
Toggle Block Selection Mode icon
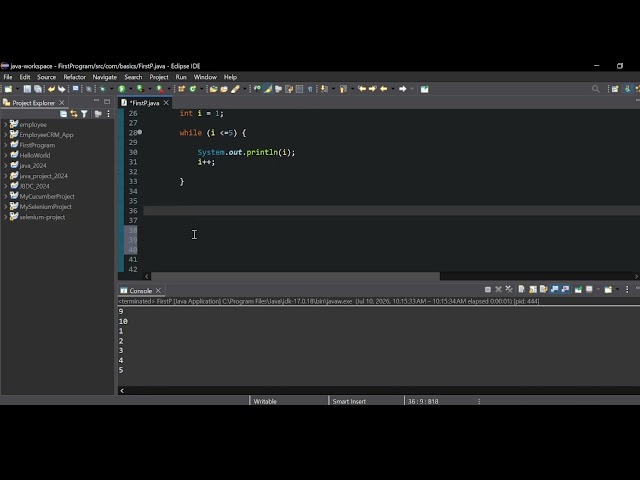(x=300, y=89)
